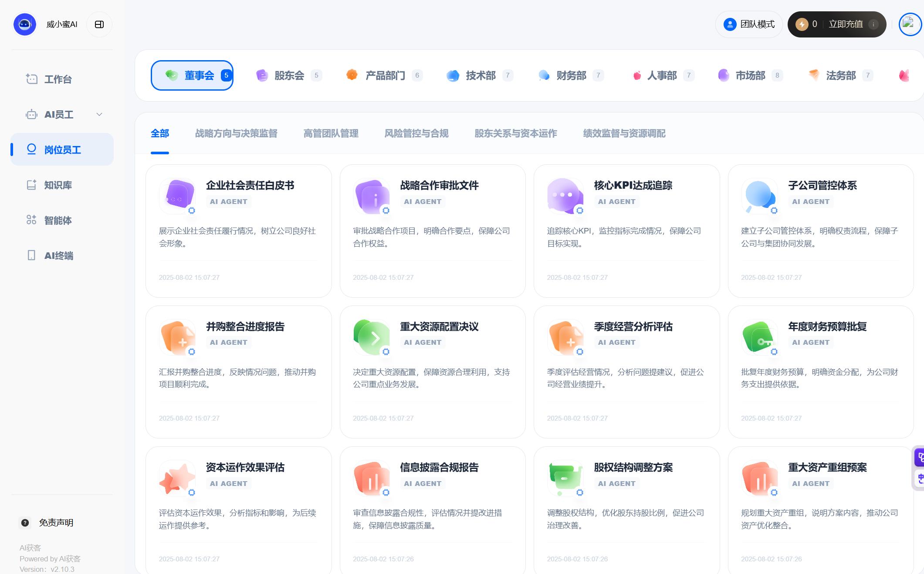Click the 重大资源配置决议 arrow icon

(x=372, y=337)
